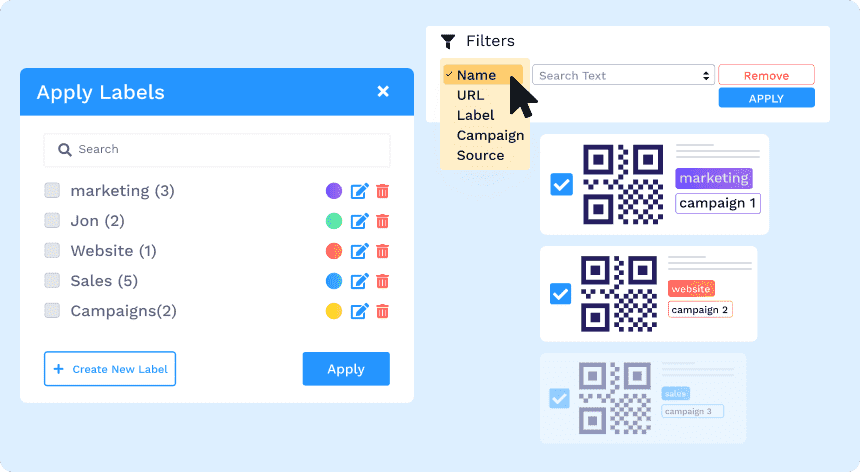This screenshot has width=860, height=472.
Task: Delete the Website label
Action: pyautogui.click(x=383, y=251)
